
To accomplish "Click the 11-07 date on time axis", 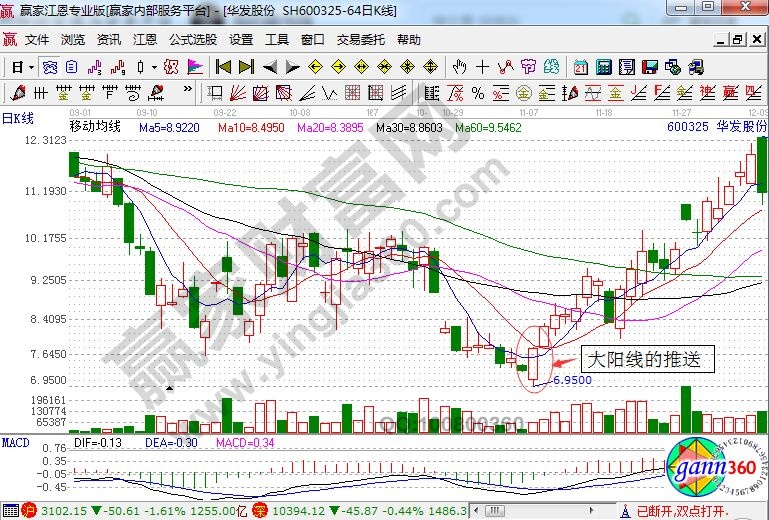I will (x=529, y=113).
